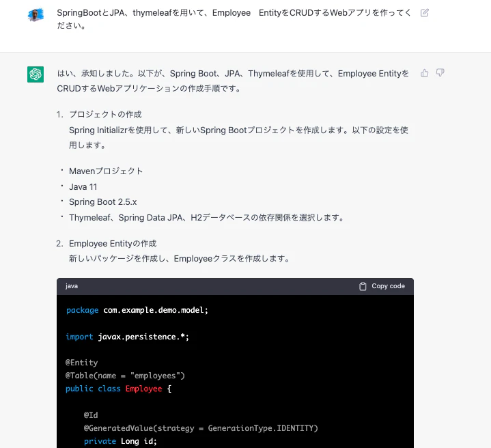Click the ChatGPT logo avatar
This screenshot has width=491, height=448.
(36, 74)
